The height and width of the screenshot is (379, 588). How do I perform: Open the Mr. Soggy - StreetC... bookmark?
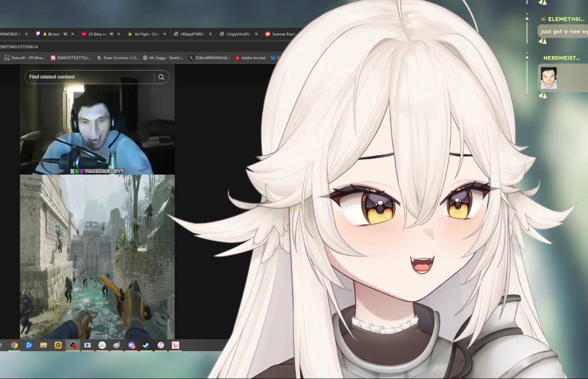pyautogui.click(x=163, y=58)
